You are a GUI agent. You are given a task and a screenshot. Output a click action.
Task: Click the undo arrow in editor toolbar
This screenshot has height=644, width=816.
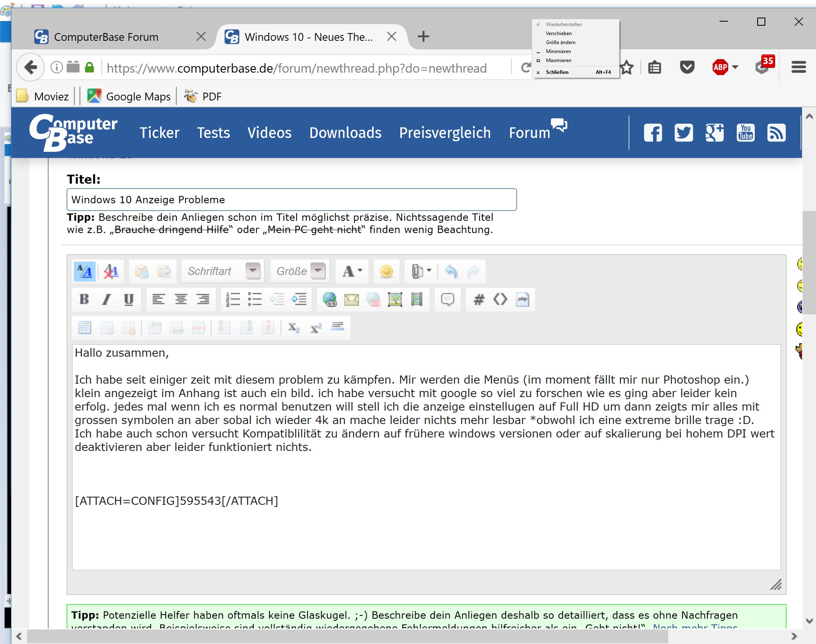click(x=451, y=271)
